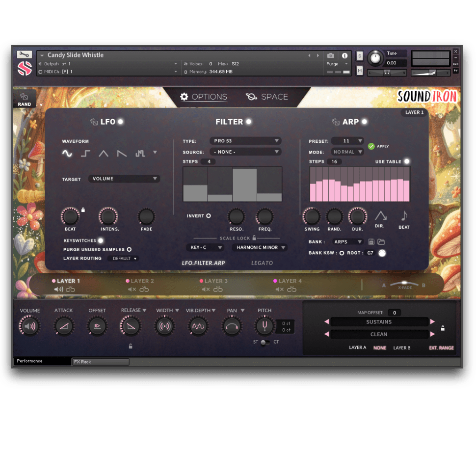Select LEGATO page

pos(262,263)
